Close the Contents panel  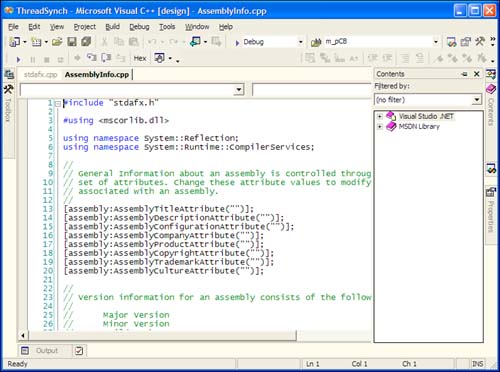click(x=477, y=74)
